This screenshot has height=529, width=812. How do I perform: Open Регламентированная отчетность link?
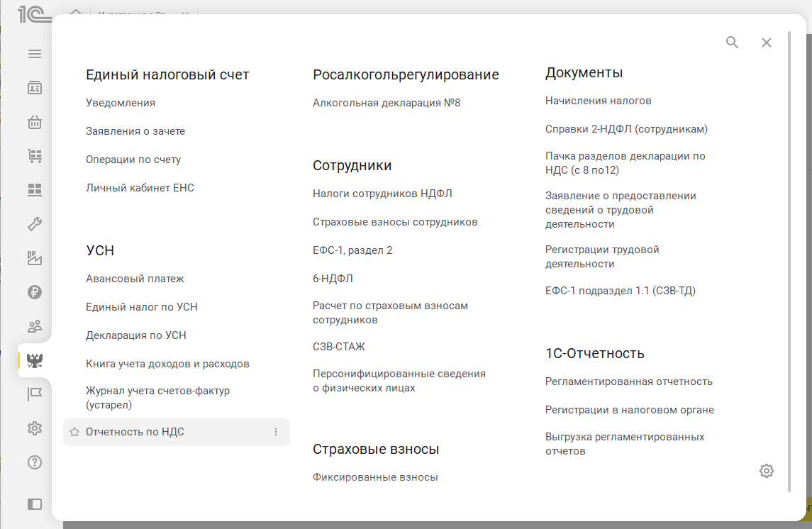628,382
